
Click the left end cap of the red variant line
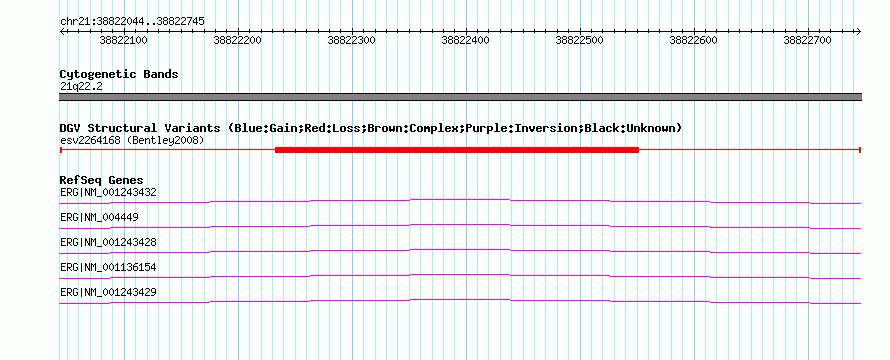point(60,150)
